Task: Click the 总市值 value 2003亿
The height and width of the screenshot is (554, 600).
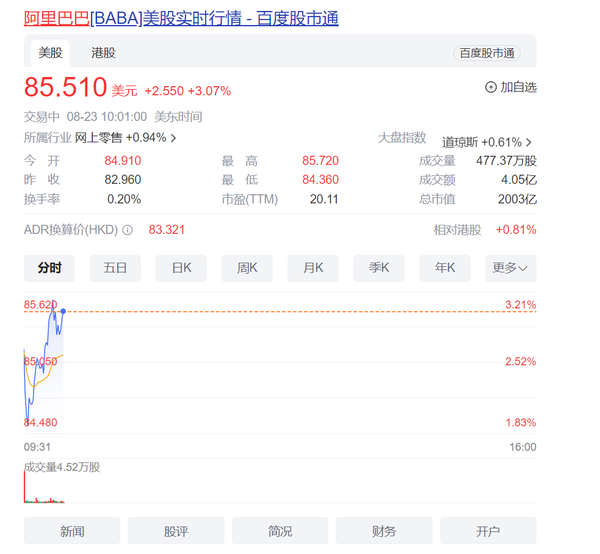Action: (517, 199)
